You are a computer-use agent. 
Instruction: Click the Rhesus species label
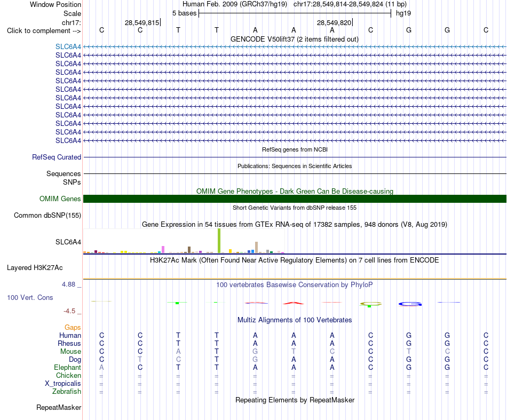click(x=69, y=343)
